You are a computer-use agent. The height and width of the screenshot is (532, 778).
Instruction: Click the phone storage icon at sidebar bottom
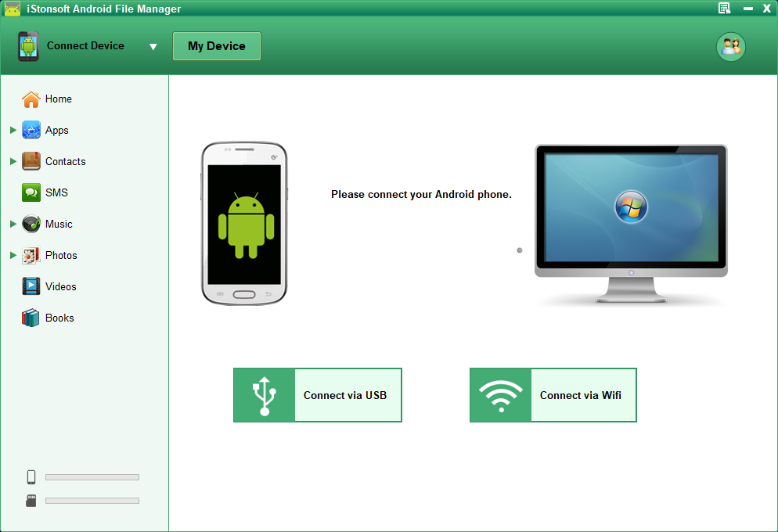tap(31, 477)
